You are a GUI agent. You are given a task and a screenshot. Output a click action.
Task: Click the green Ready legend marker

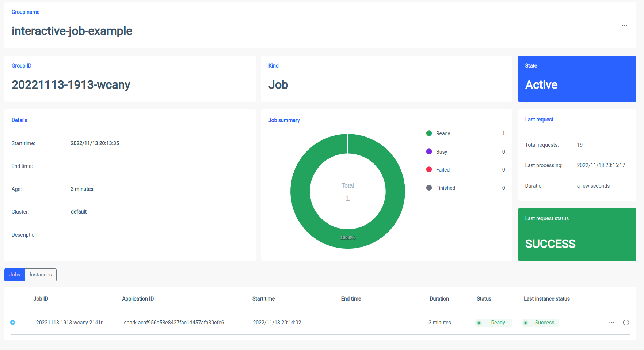pyautogui.click(x=429, y=133)
